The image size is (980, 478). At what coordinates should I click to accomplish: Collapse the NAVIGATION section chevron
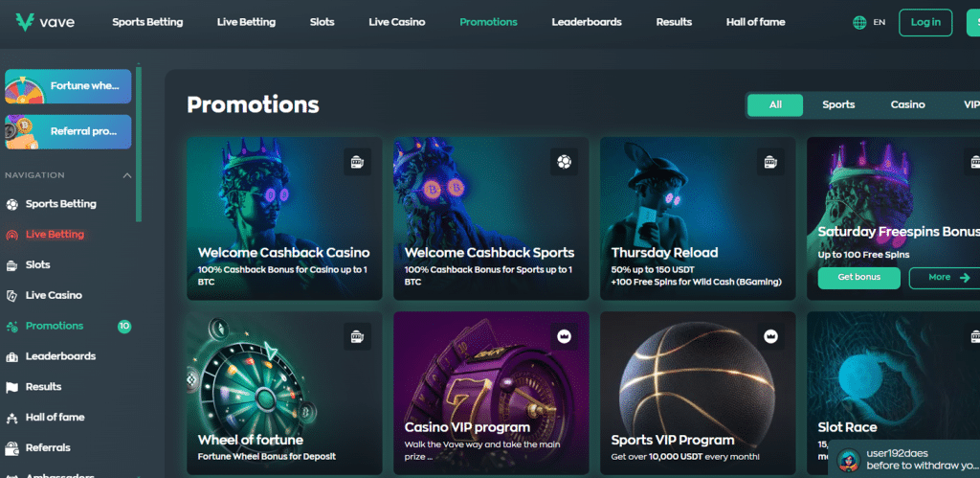(x=127, y=175)
